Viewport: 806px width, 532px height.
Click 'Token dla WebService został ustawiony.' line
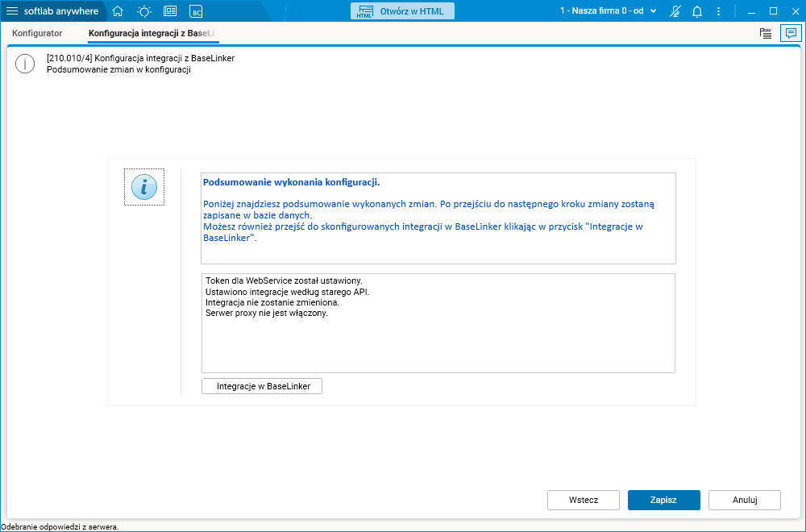tap(284, 281)
